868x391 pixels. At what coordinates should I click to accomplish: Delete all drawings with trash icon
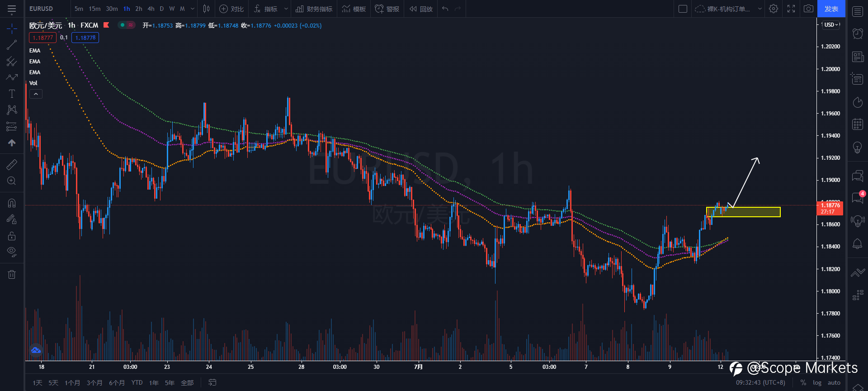[12, 274]
